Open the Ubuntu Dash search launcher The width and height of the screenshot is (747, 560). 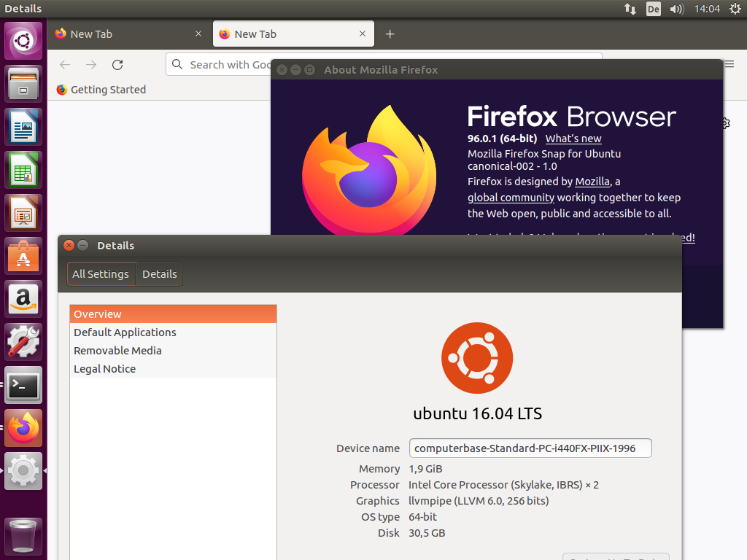coord(23,41)
